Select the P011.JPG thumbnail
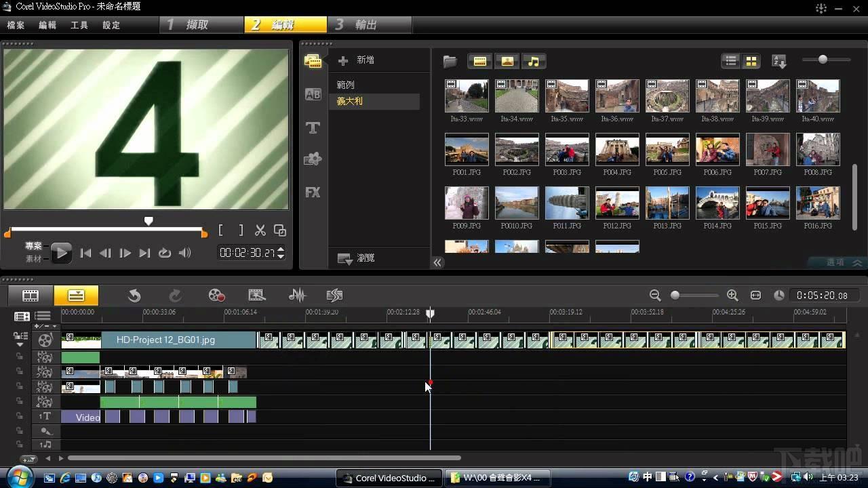The height and width of the screenshot is (488, 868). (567, 203)
